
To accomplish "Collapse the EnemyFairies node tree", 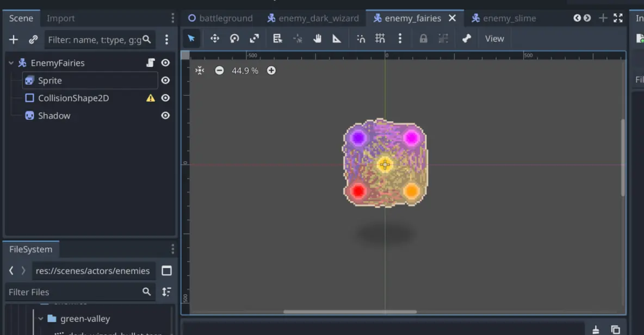I will (11, 63).
